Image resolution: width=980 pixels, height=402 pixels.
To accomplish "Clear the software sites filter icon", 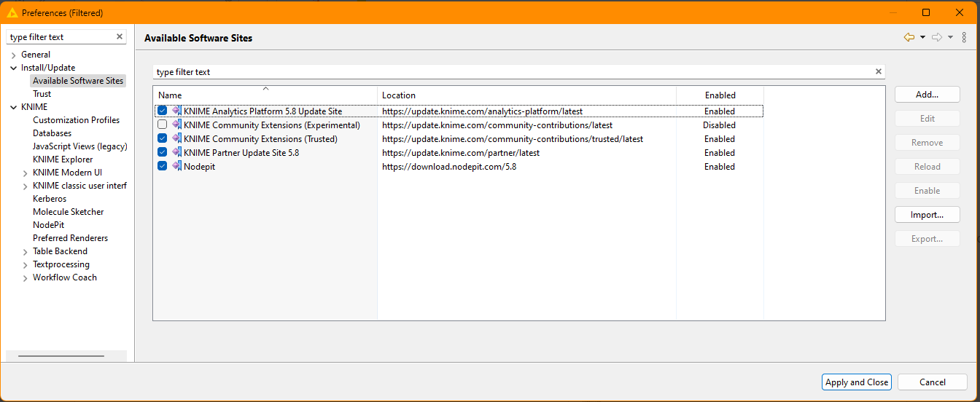I will (x=879, y=71).
